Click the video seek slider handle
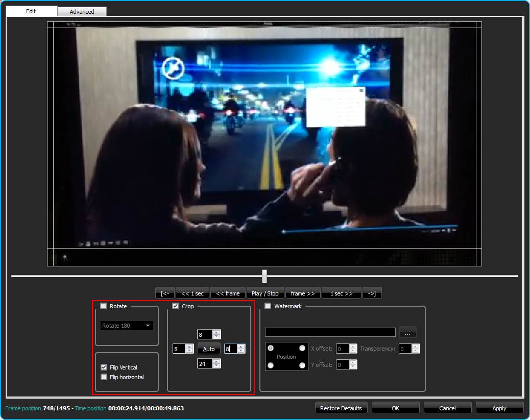This screenshot has height=420, width=530. pyautogui.click(x=264, y=276)
